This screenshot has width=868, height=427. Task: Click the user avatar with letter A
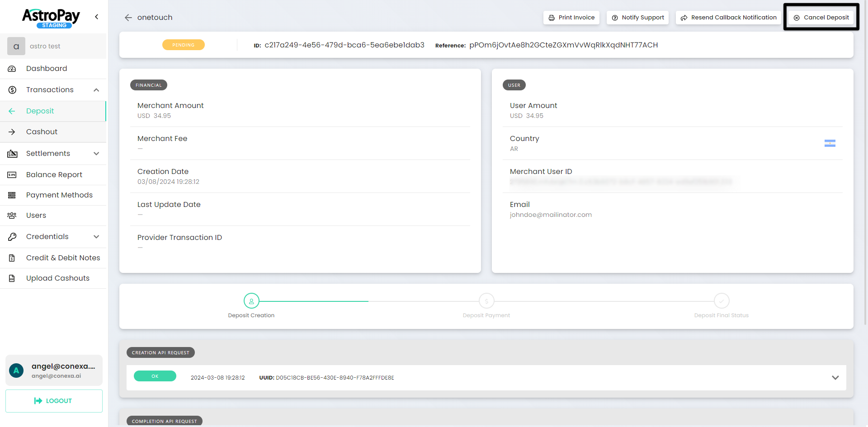pyautogui.click(x=16, y=371)
